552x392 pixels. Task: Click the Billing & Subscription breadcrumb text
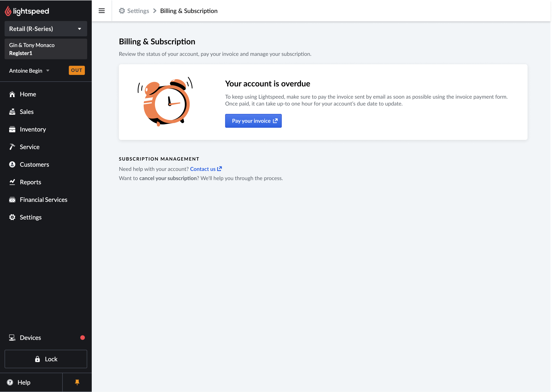coord(189,11)
